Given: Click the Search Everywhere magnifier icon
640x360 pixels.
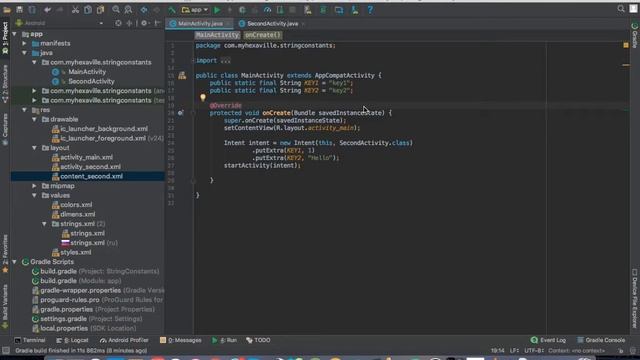Looking at the screenshot, I should tap(621, 9).
